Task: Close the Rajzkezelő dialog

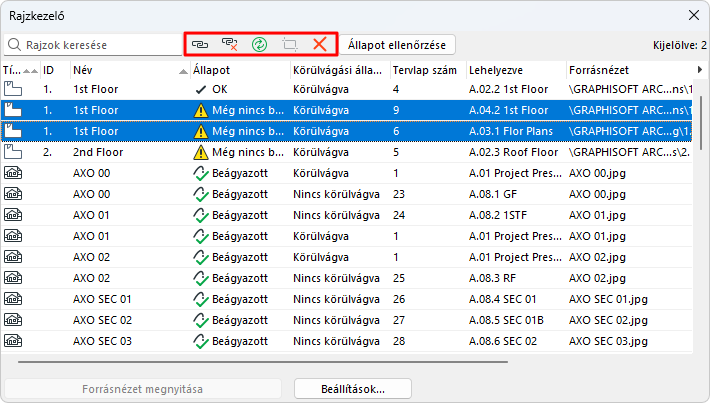Action: [x=694, y=15]
